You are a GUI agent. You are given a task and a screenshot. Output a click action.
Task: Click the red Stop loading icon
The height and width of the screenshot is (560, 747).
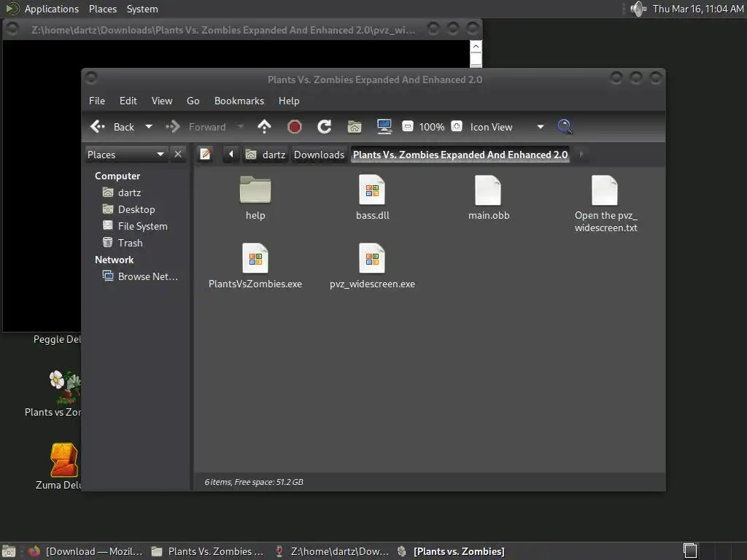coord(295,127)
